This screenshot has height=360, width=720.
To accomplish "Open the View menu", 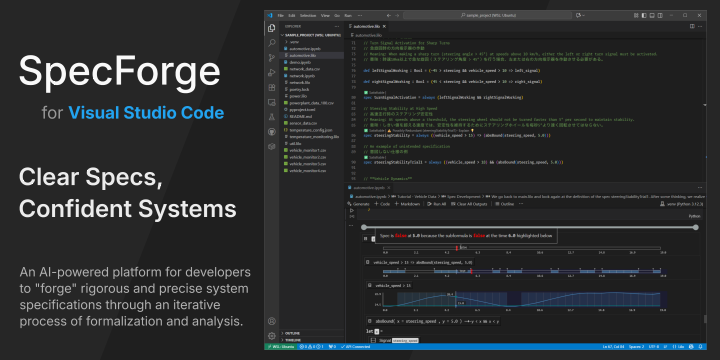I will (325, 15).
